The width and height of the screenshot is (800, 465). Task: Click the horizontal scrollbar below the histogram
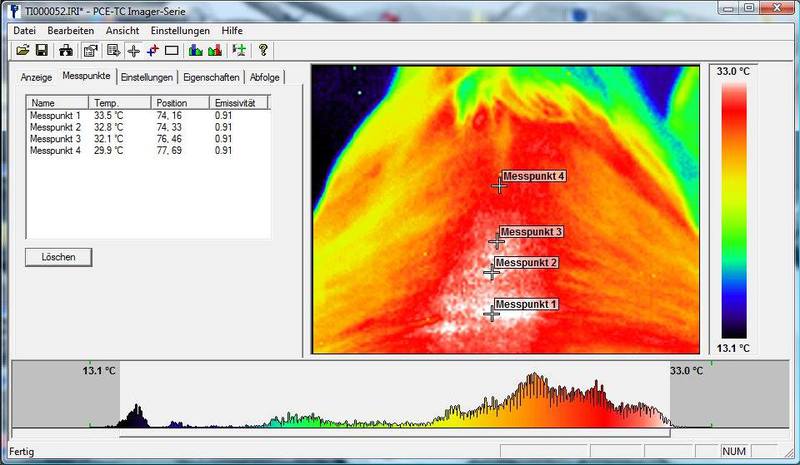click(x=394, y=435)
